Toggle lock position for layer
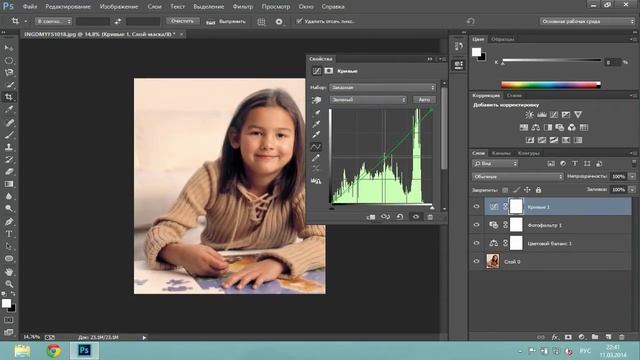Viewport: 640px width, 360px height. pyautogui.click(x=527, y=190)
